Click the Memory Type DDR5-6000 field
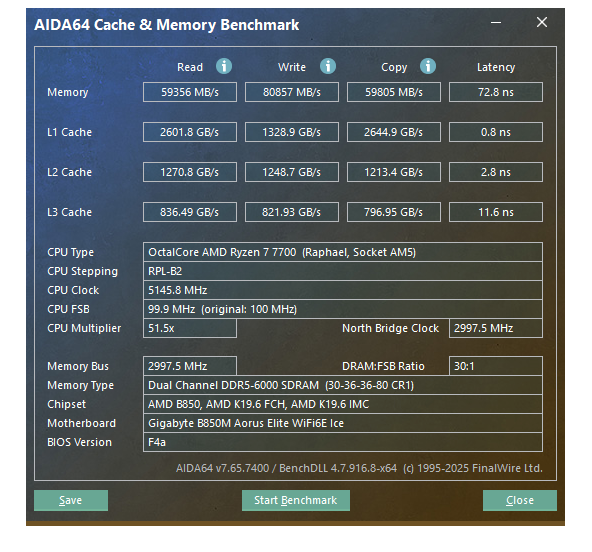Viewport: 592px width, 552px height. (x=343, y=385)
